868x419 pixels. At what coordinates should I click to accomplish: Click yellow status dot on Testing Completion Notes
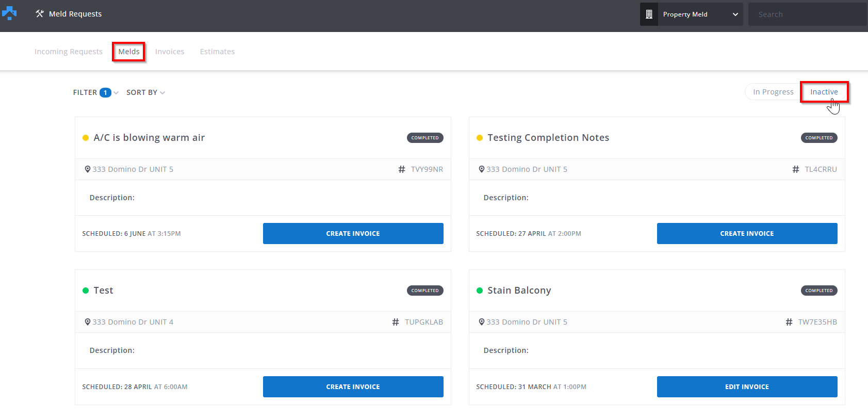coord(480,138)
